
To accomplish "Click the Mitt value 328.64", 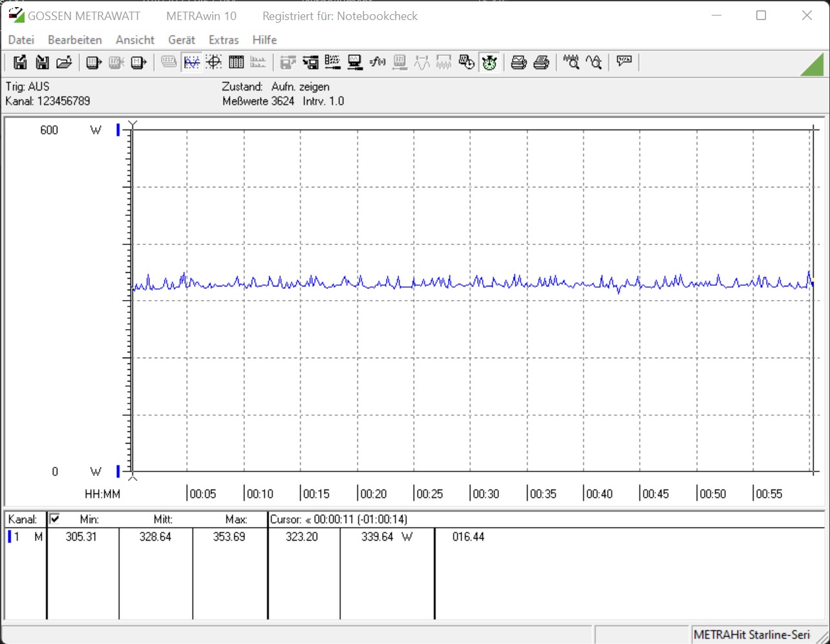I will tap(155, 537).
